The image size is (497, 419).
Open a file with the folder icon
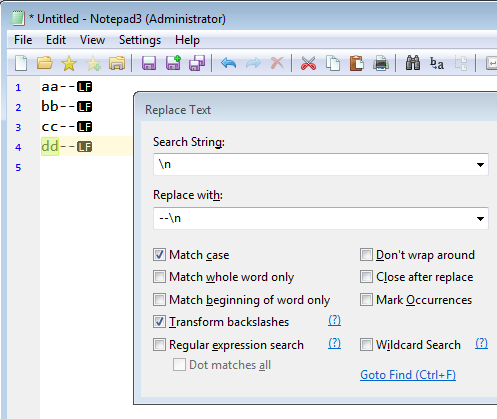pos(45,63)
